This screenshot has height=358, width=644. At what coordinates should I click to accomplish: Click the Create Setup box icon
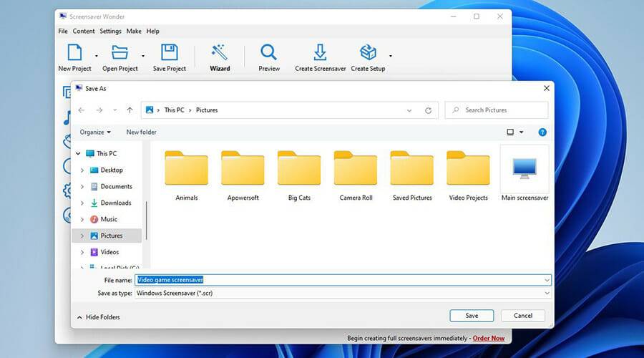click(368, 53)
